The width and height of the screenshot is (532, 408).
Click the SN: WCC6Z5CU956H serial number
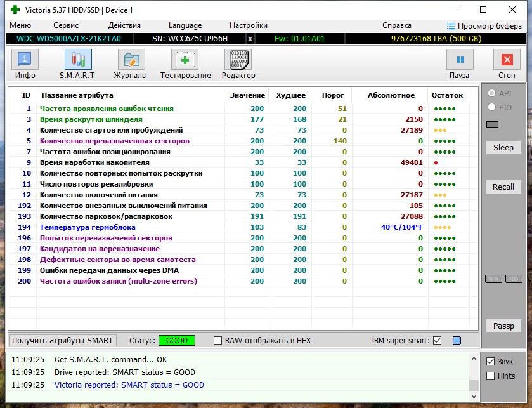190,39
